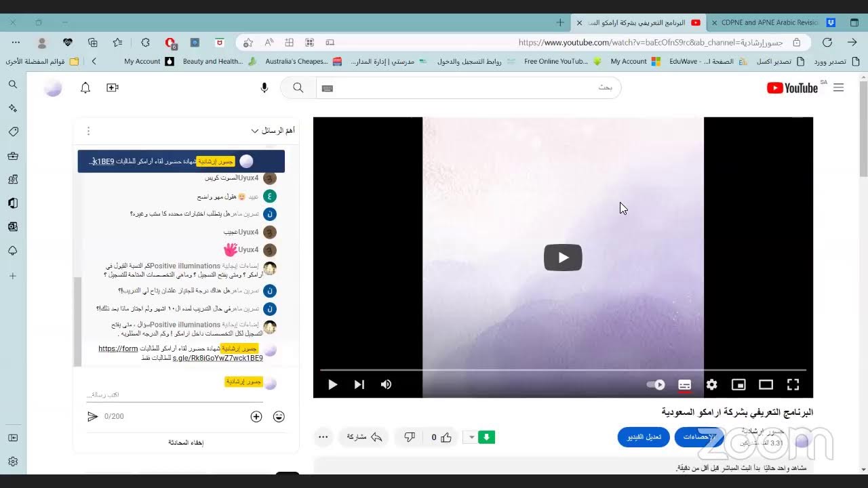Play the video from the player control bar

(x=332, y=384)
